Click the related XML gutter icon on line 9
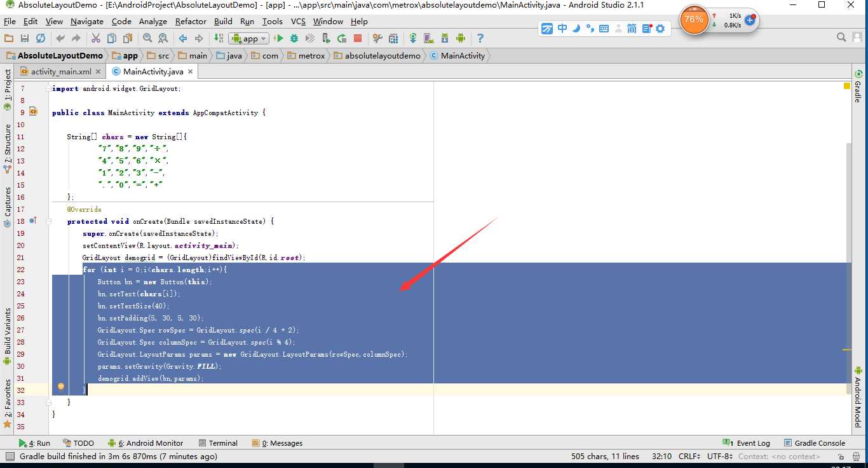This screenshot has width=868, height=468. (x=33, y=112)
